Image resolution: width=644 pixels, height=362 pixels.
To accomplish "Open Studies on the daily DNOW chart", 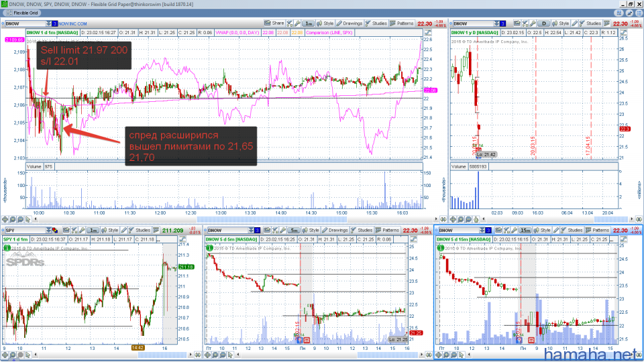I will tap(590, 23).
